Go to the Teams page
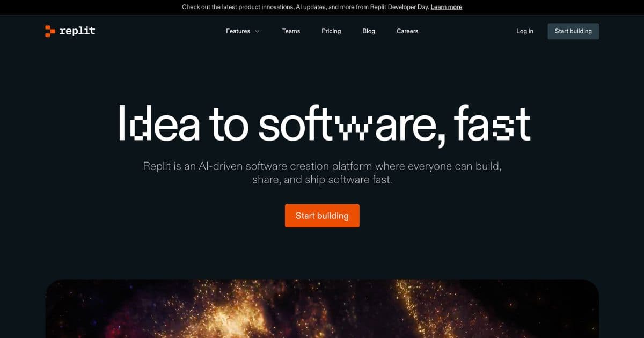644x338 pixels. [x=291, y=31]
